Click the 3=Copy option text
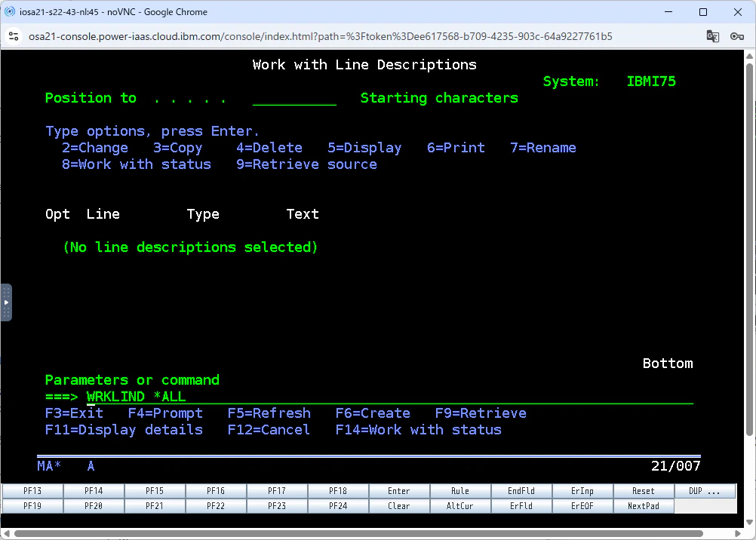The height and width of the screenshot is (540, 756). click(178, 148)
